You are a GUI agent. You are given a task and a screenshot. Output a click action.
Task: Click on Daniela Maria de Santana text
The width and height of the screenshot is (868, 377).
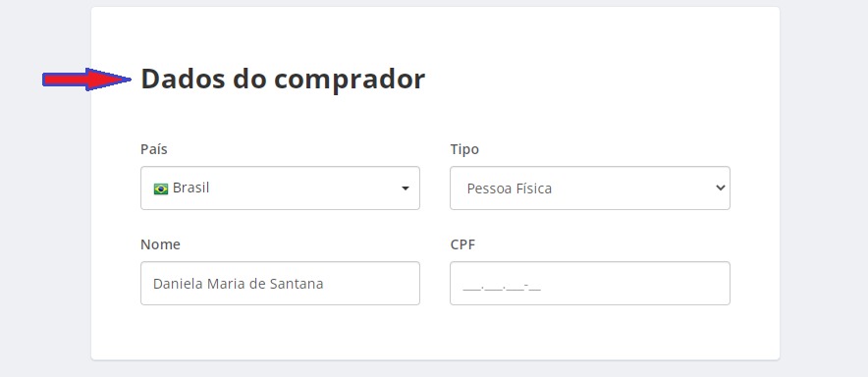pos(238,284)
